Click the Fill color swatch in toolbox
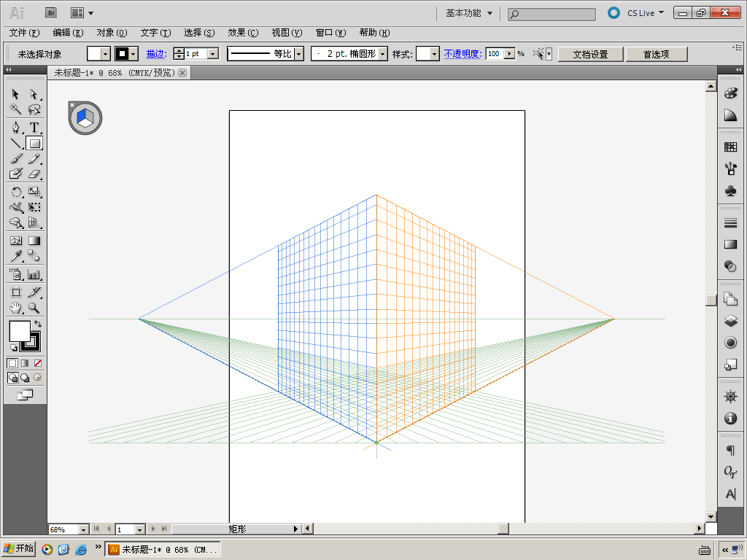 pos(19,332)
